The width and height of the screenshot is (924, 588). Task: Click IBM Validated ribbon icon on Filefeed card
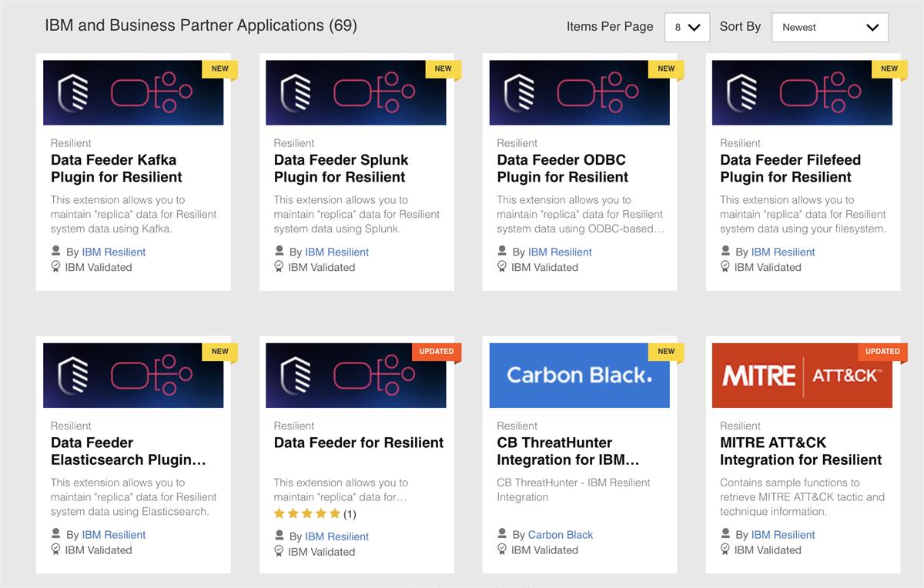pos(725,267)
